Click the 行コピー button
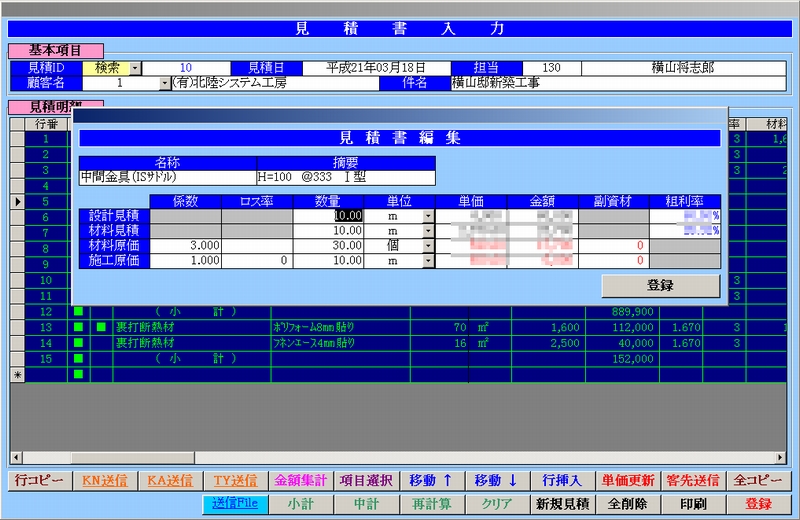The width and height of the screenshot is (800, 520). [39, 480]
